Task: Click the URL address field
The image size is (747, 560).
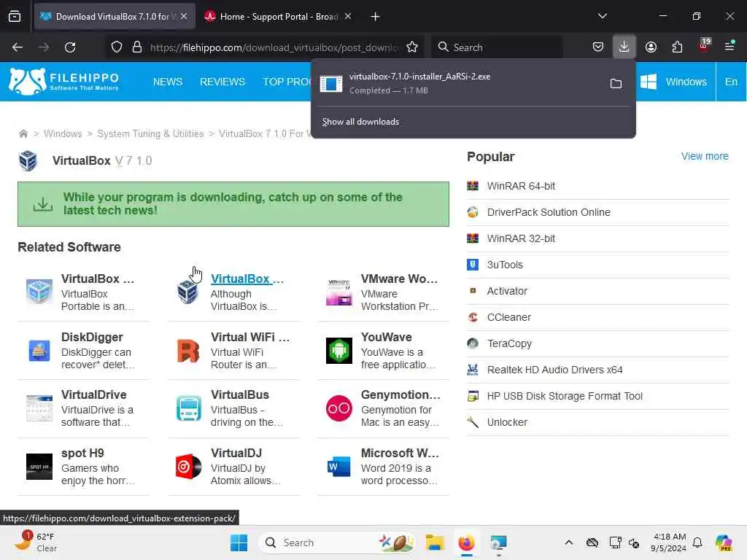Action: [x=274, y=47]
